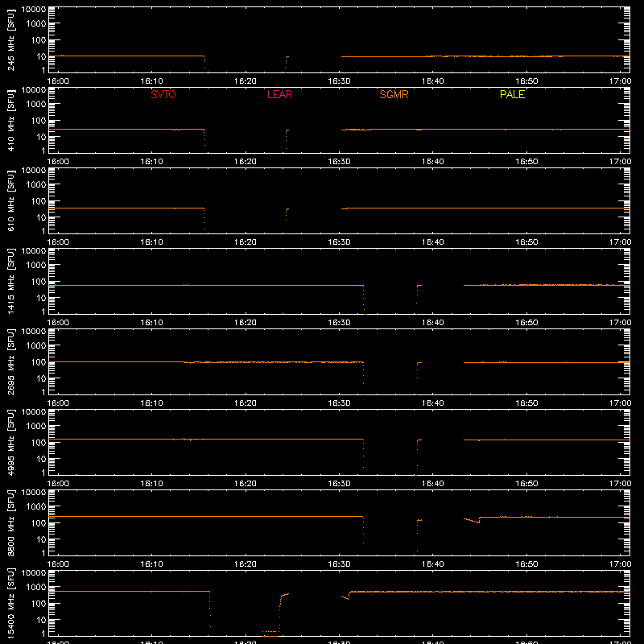
Task: Click the sloped dip in the 8800 MHz trace
Action: pos(472,520)
